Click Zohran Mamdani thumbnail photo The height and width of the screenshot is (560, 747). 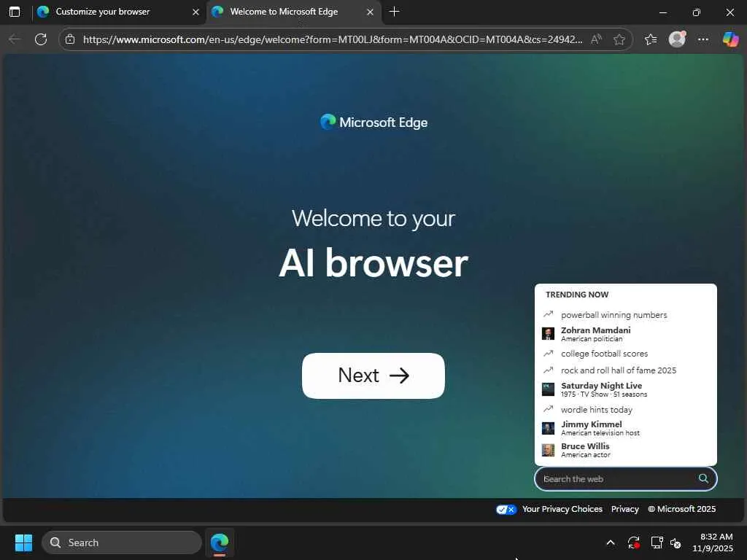click(549, 333)
